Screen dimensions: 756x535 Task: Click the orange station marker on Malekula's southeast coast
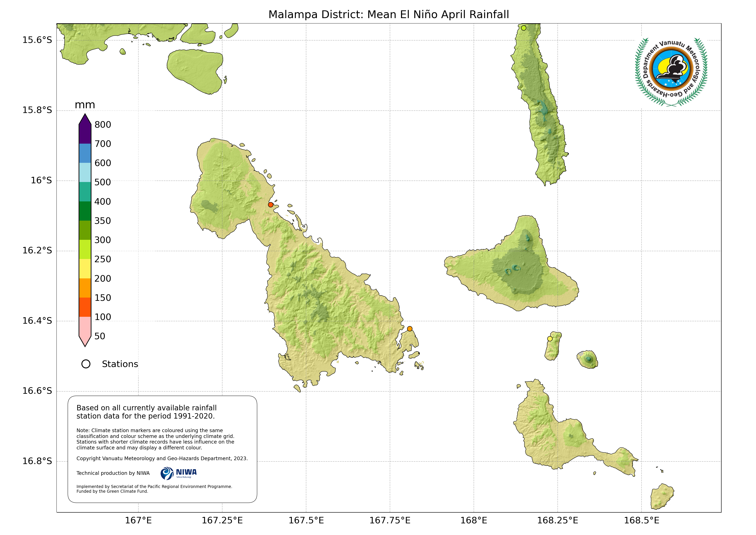[410, 328]
